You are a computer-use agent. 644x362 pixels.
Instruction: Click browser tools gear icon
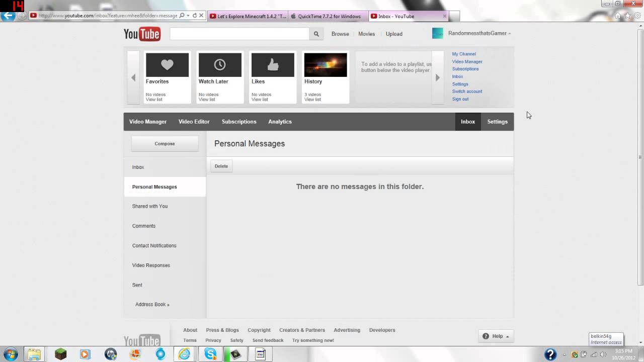point(637,16)
